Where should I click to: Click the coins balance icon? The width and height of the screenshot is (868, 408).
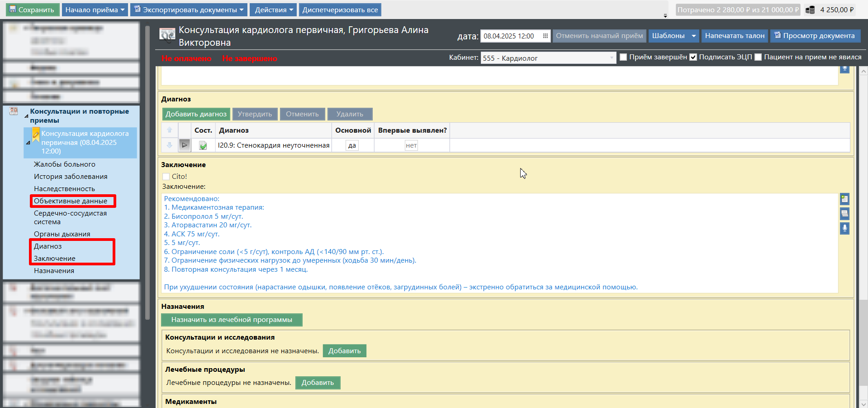click(810, 10)
